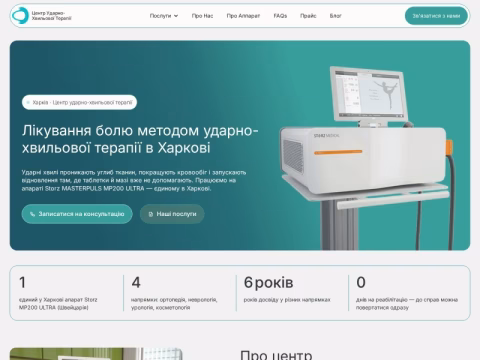
Task: Click the statistic number 4
Action: pyautogui.click(x=136, y=283)
